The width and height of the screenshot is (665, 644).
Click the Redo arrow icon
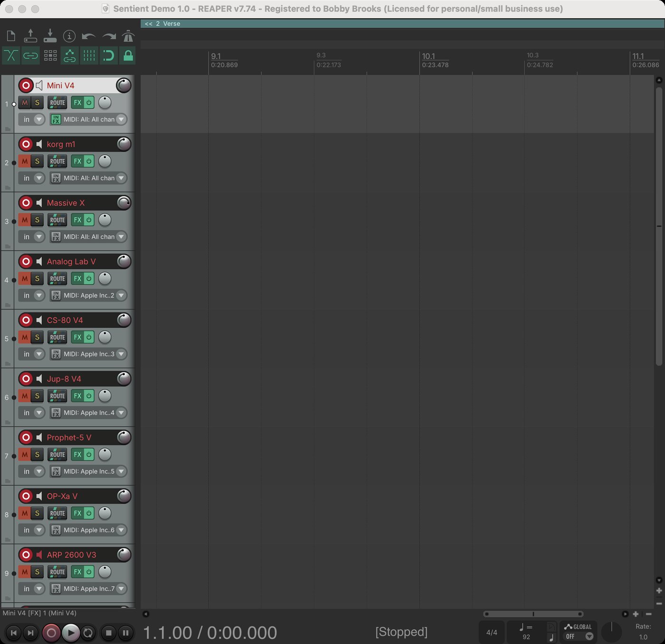point(109,36)
